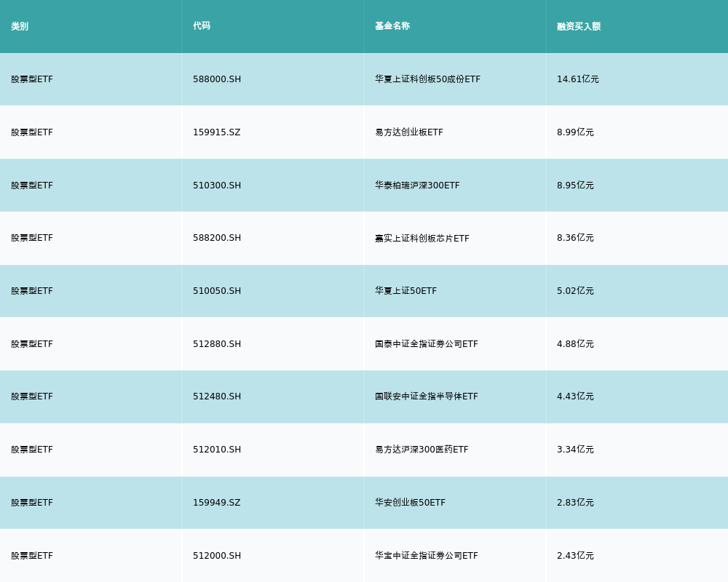
Task: Select fund name 国泰中证全指证券公司ETF
Action: point(426,344)
